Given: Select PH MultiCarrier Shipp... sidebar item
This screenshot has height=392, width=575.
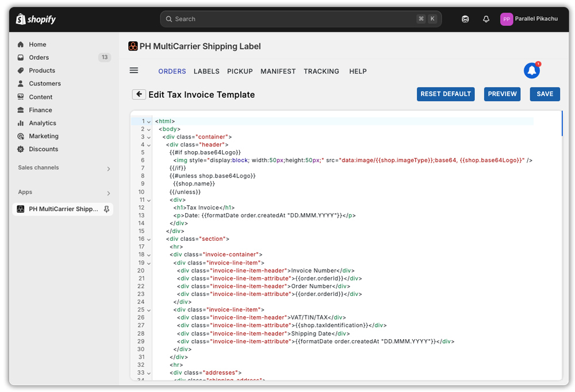Looking at the screenshot, I should 63,209.
